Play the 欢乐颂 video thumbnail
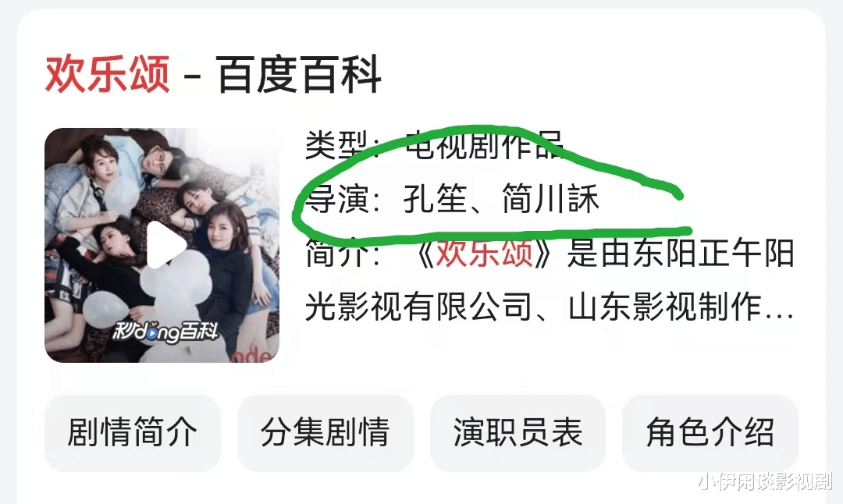The width and height of the screenshot is (843, 504). click(x=167, y=244)
